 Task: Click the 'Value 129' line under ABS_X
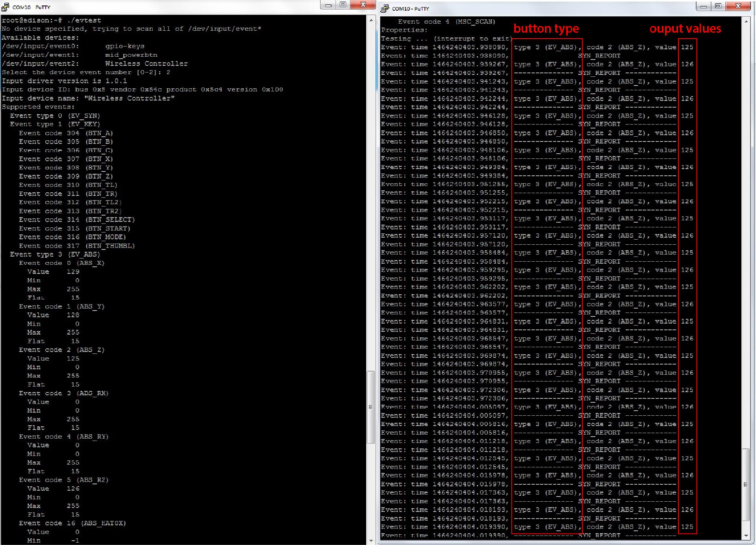(53, 272)
